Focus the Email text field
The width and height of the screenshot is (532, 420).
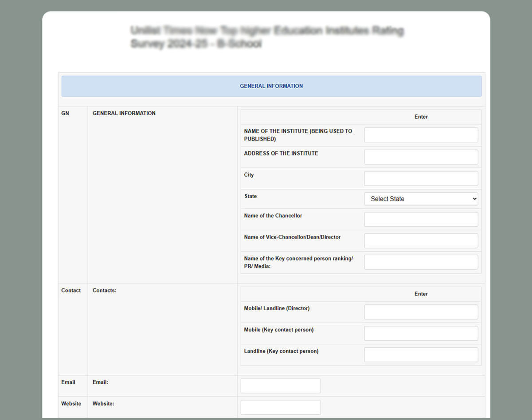point(280,386)
